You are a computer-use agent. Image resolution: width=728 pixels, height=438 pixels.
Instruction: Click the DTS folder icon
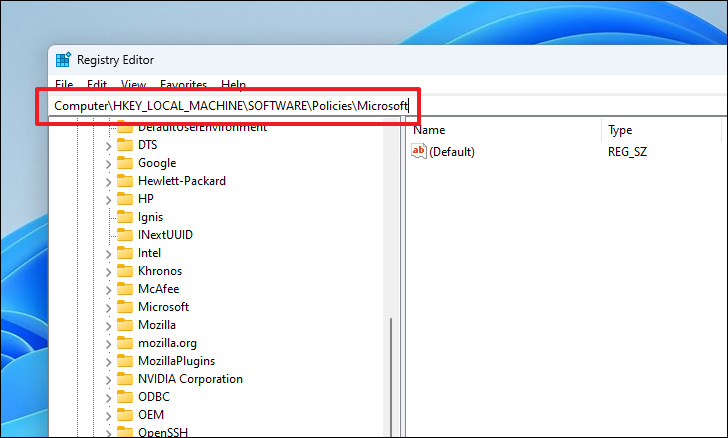[124, 145]
